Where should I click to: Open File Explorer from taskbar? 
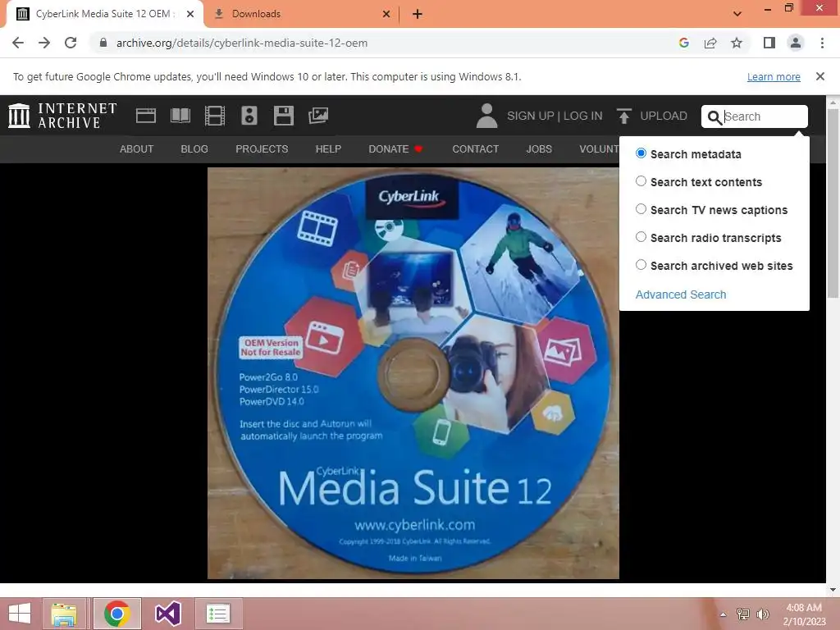click(x=64, y=614)
